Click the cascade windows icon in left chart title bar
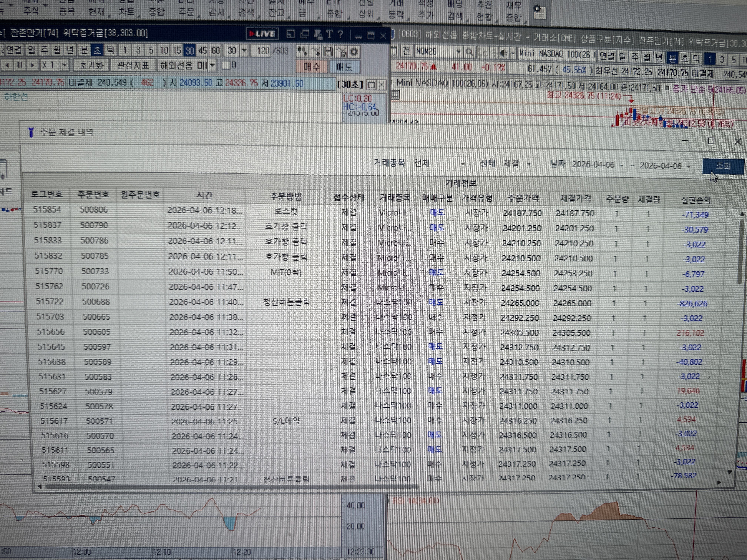747x560 pixels. [x=305, y=34]
